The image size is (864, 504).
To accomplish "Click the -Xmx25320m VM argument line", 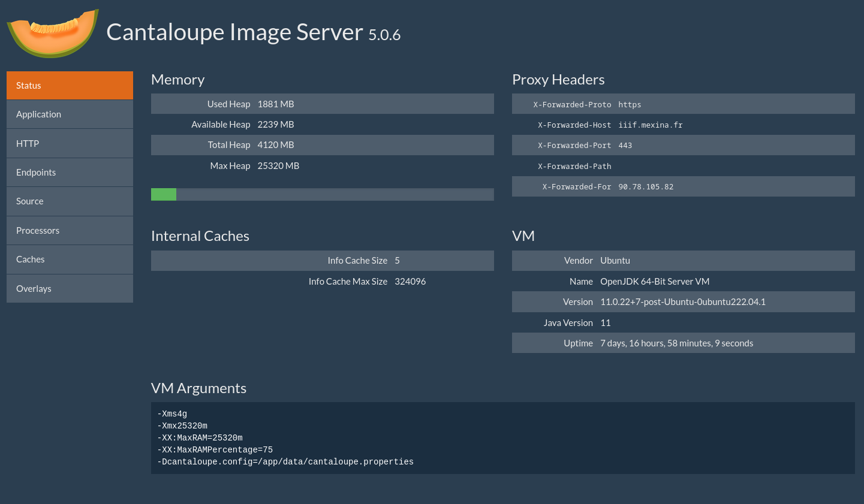I will point(182,426).
